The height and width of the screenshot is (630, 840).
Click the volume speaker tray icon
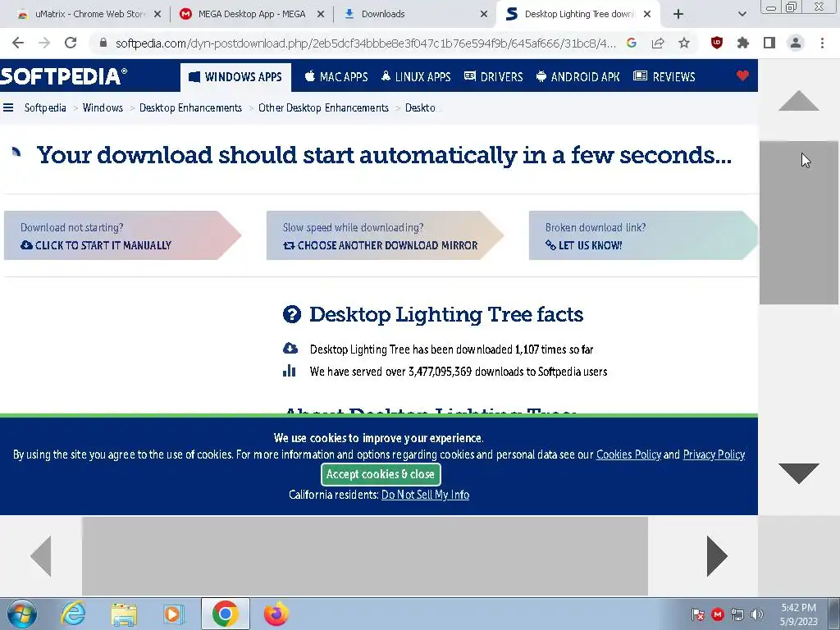[x=756, y=614]
